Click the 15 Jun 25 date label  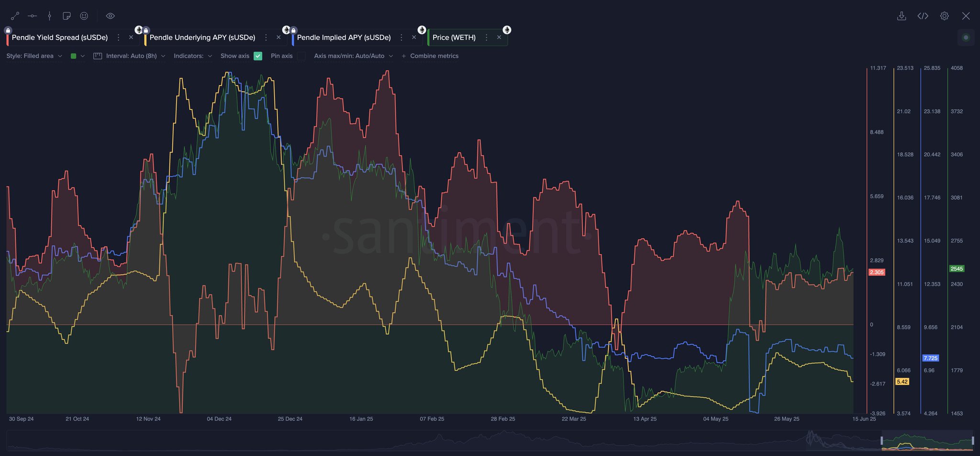click(864, 419)
